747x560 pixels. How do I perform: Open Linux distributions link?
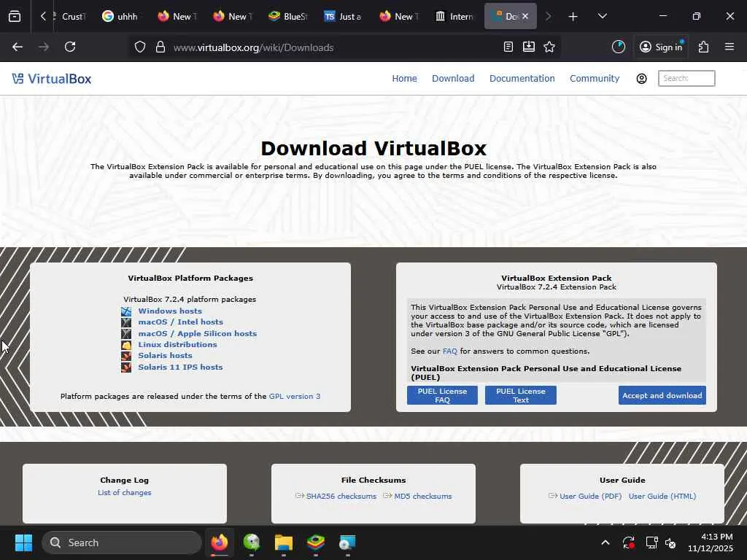(178, 344)
